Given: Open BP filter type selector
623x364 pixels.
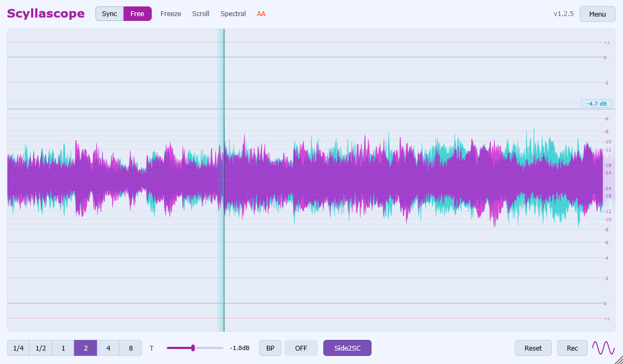Looking at the screenshot, I should (270, 348).
